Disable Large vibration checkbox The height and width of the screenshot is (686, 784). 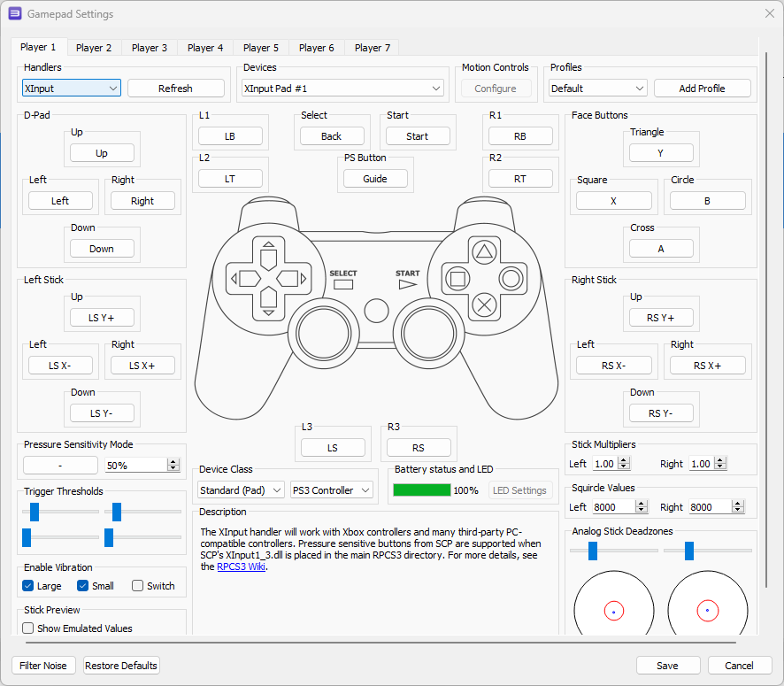(x=28, y=586)
